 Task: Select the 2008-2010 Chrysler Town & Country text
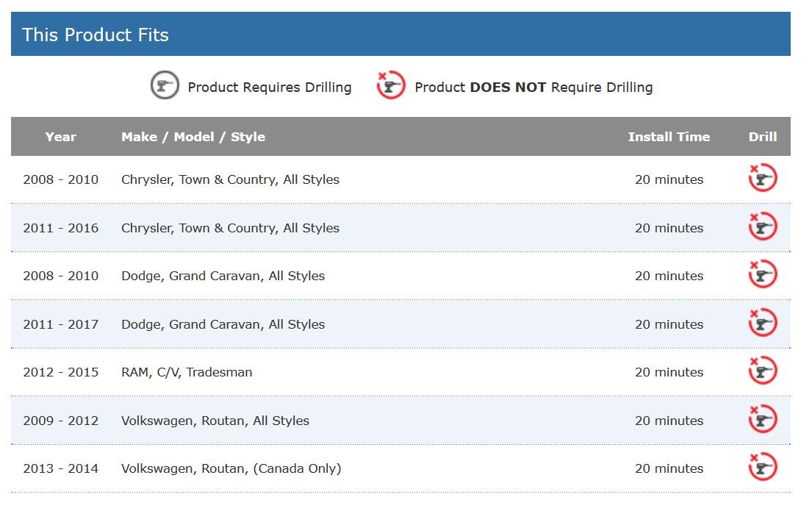point(230,179)
